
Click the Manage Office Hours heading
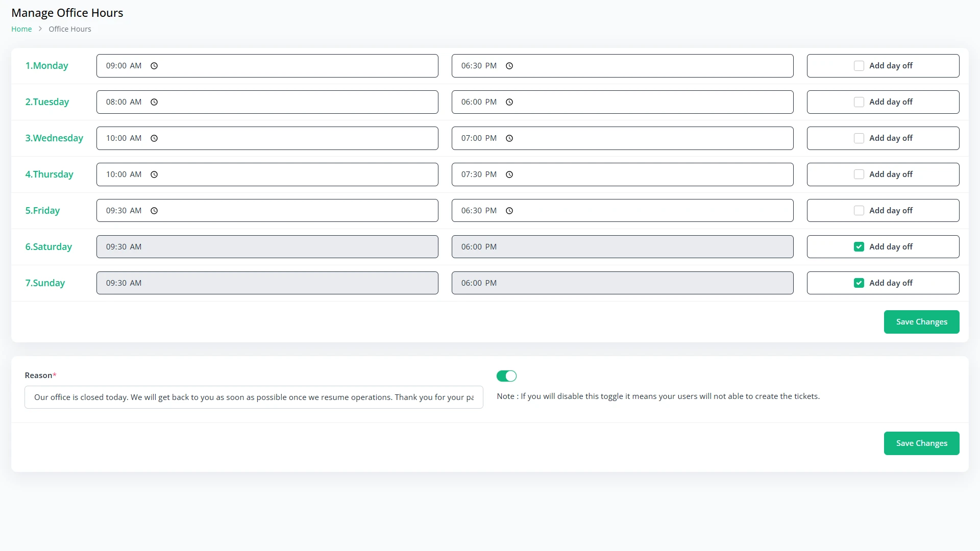pyautogui.click(x=67, y=13)
